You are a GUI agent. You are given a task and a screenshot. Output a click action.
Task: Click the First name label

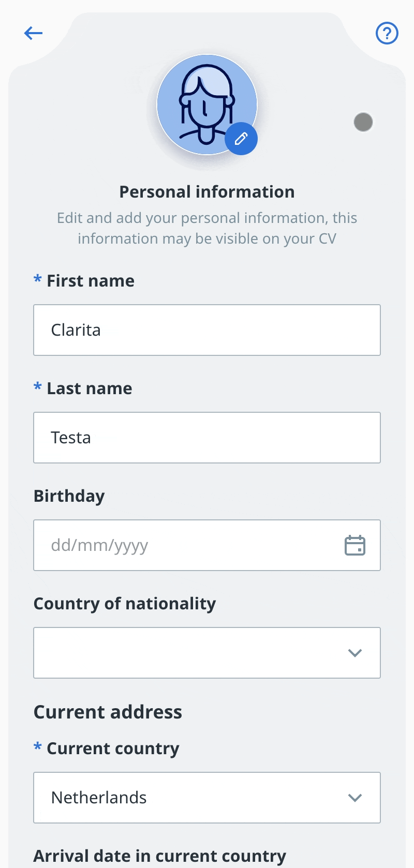(91, 281)
